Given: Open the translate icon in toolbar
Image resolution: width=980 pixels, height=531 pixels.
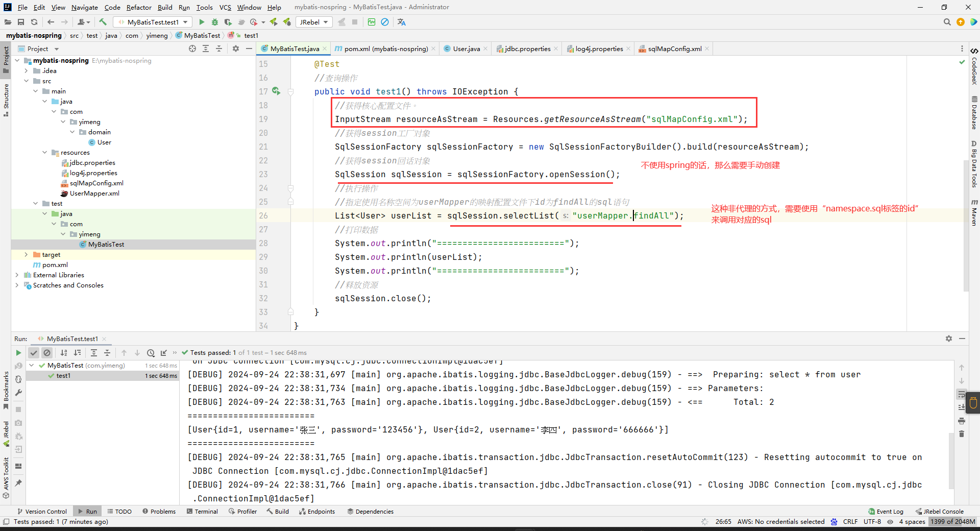Looking at the screenshot, I should [x=402, y=22].
